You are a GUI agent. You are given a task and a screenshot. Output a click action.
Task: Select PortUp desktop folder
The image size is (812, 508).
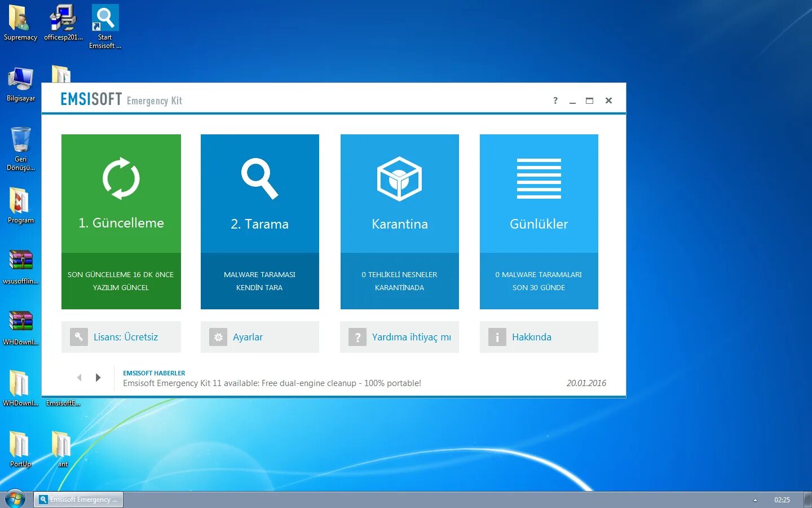[21, 449]
